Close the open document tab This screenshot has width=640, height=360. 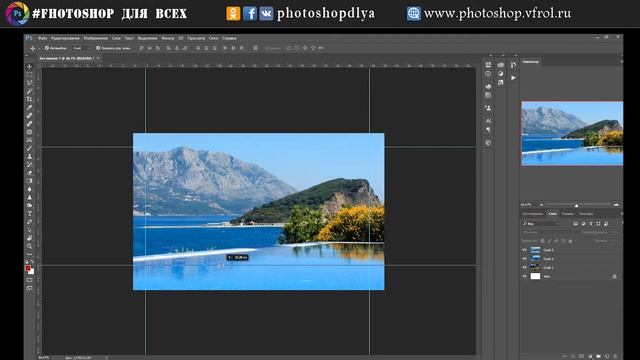coord(98,58)
